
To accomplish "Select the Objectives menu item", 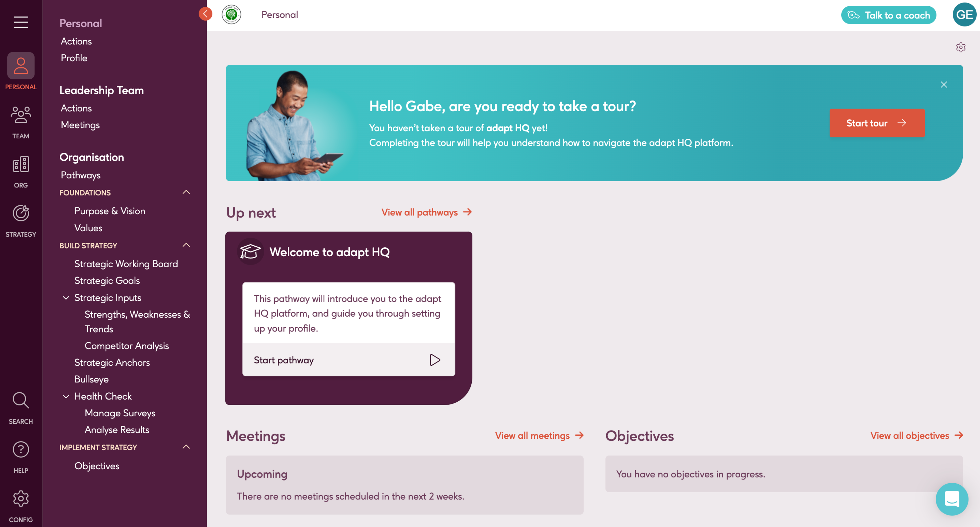I will [x=97, y=465].
